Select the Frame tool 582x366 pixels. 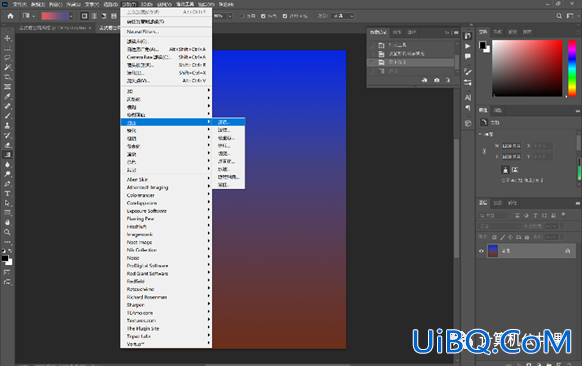[x=7, y=87]
